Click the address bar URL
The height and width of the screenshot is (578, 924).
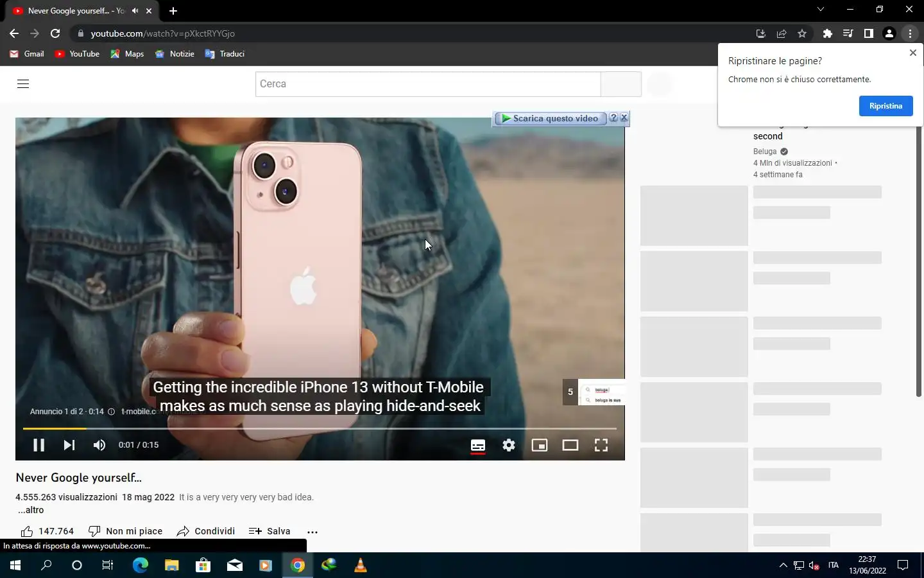coord(163,33)
